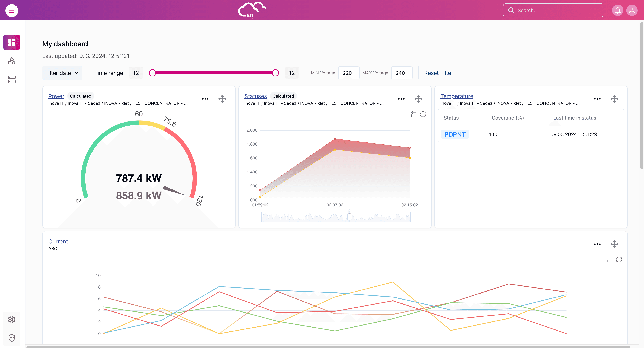Open the server list sidebar icon
644x348 pixels.
pos(12,79)
